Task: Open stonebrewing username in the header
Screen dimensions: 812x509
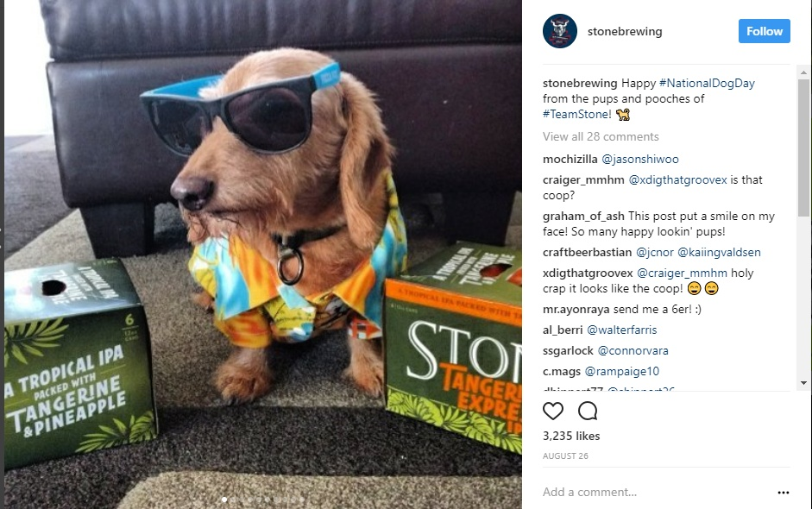Action: [625, 32]
